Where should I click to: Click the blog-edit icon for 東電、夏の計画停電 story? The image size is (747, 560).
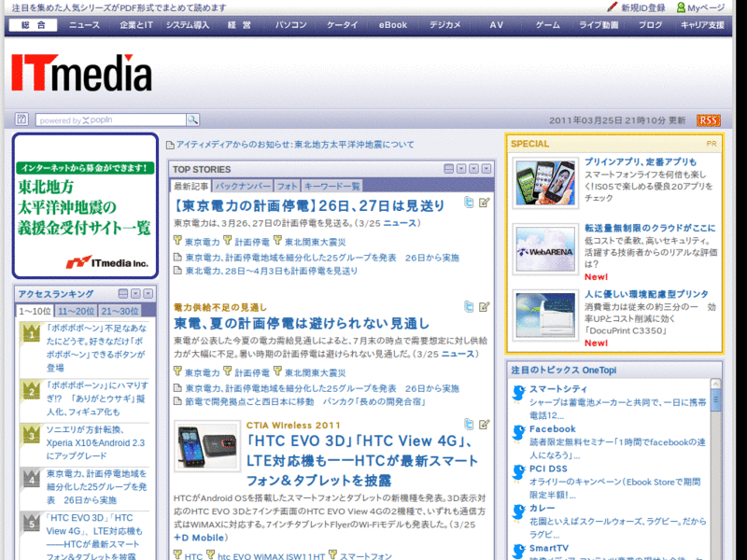[484, 307]
